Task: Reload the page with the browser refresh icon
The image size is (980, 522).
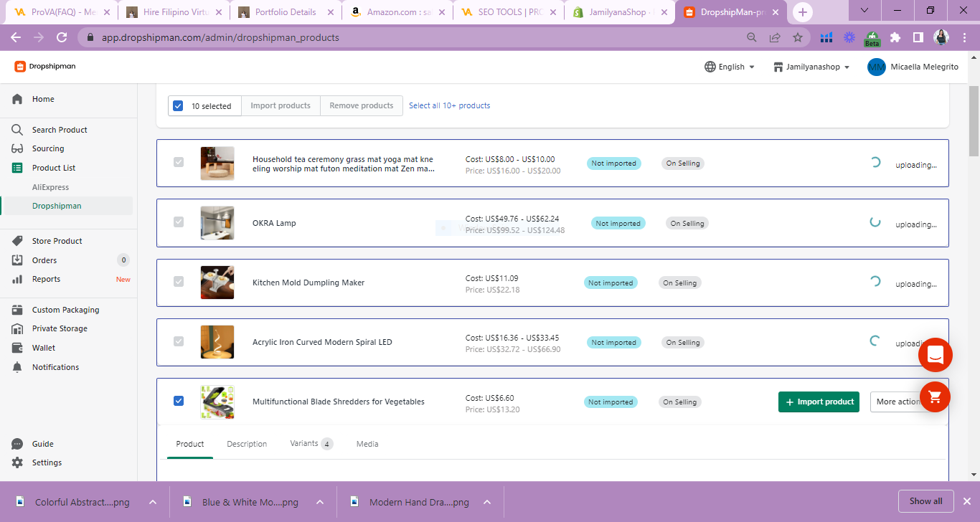Action: [62, 37]
